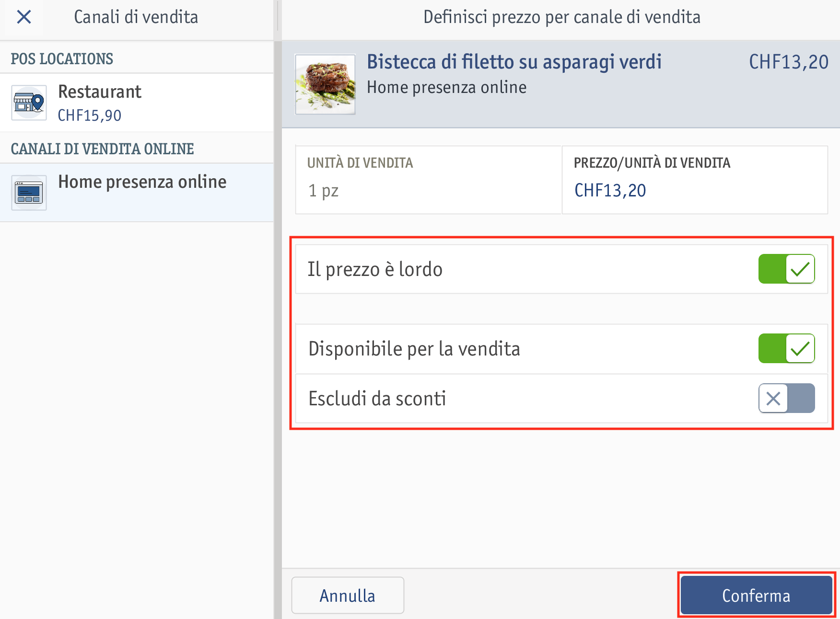This screenshot has width=840, height=619.
Task: Enable Escludi da sconti switch
Action: [x=786, y=398]
